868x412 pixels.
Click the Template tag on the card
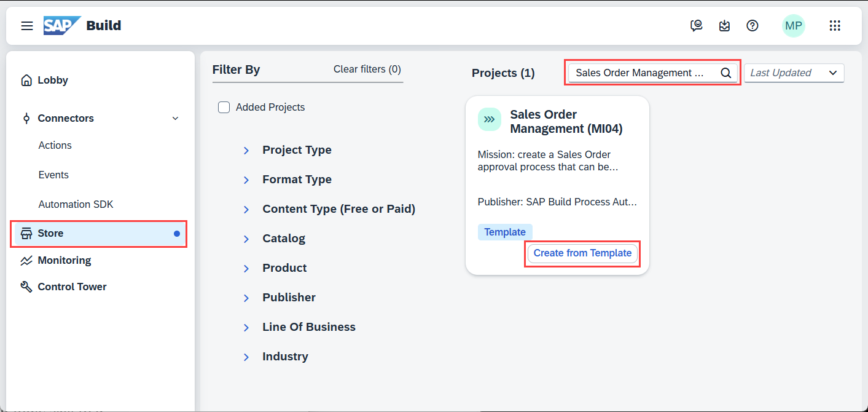click(x=505, y=232)
